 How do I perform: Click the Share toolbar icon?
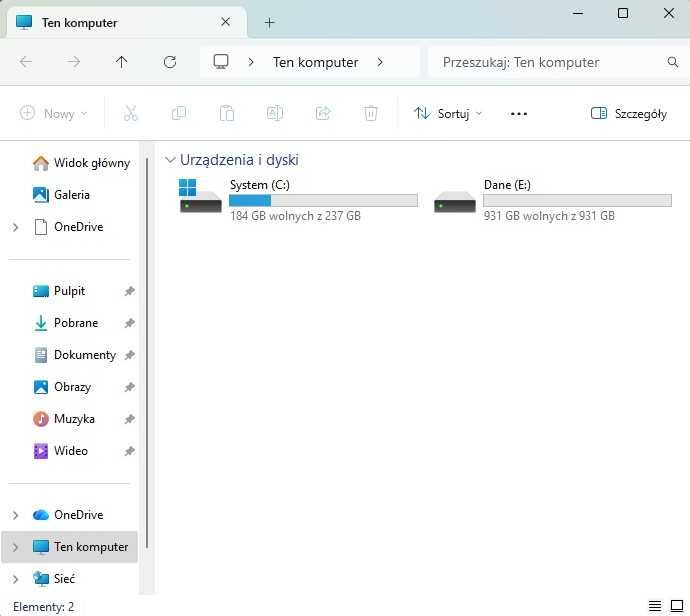[x=323, y=114]
